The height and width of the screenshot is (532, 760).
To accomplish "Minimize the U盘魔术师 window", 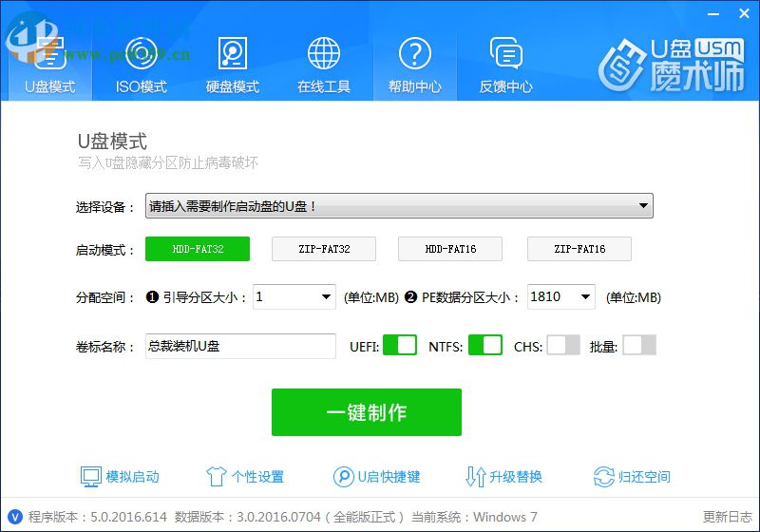I will click(x=713, y=14).
